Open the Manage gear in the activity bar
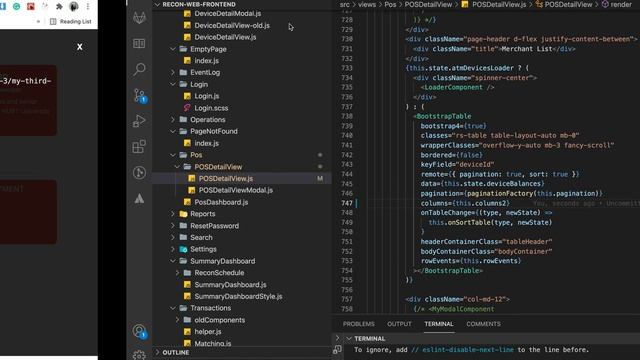 tap(139, 355)
